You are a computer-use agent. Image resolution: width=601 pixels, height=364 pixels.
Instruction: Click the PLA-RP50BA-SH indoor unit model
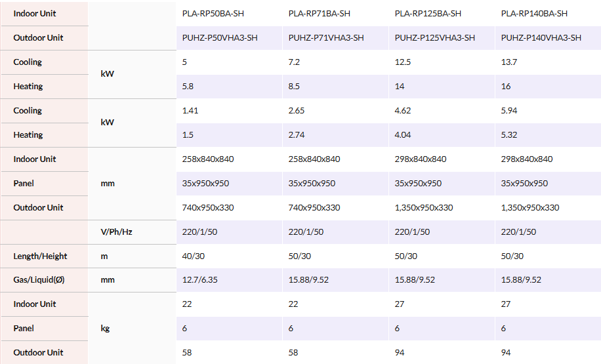point(213,14)
